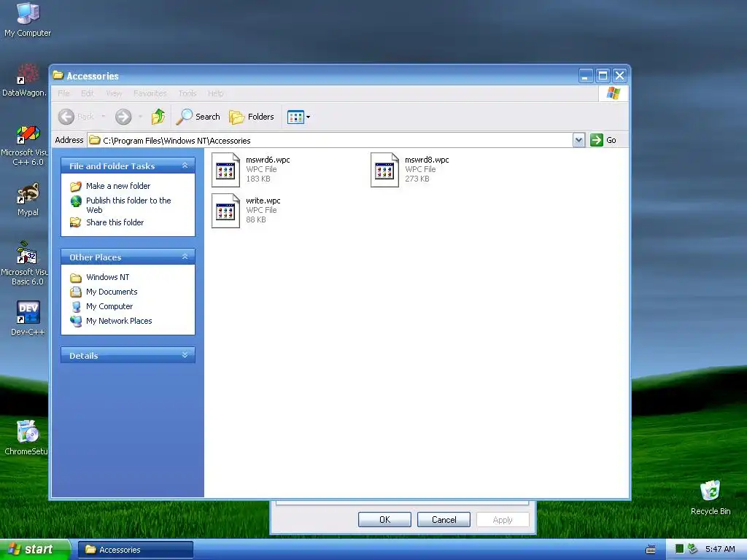Image resolution: width=747 pixels, height=560 pixels.
Task: Open the Tools menu
Action: [x=187, y=93]
